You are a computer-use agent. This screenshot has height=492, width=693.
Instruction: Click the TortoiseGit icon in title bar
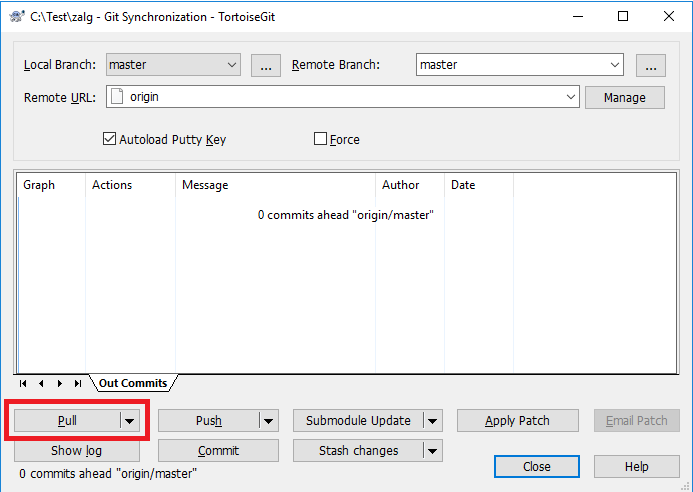17,17
